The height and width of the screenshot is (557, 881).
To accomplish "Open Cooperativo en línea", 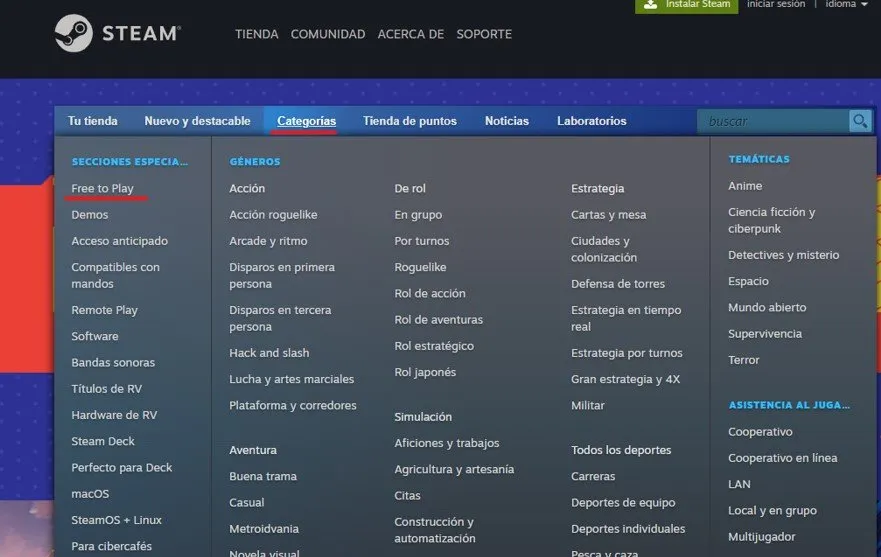I will (783, 458).
